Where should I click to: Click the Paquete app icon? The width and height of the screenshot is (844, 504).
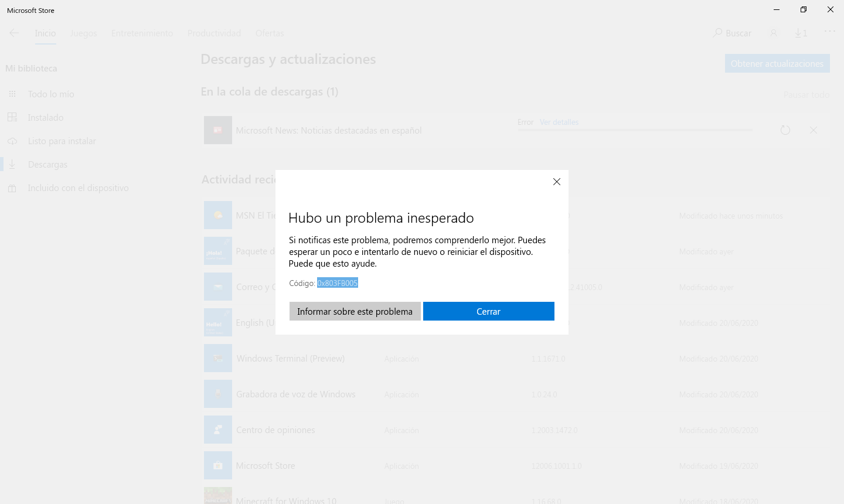218,251
